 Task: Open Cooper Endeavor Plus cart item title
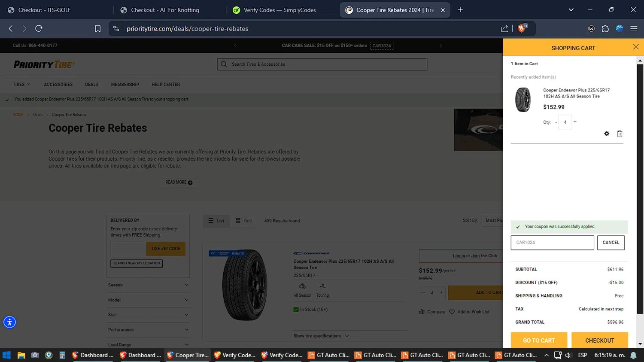pos(576,93)
